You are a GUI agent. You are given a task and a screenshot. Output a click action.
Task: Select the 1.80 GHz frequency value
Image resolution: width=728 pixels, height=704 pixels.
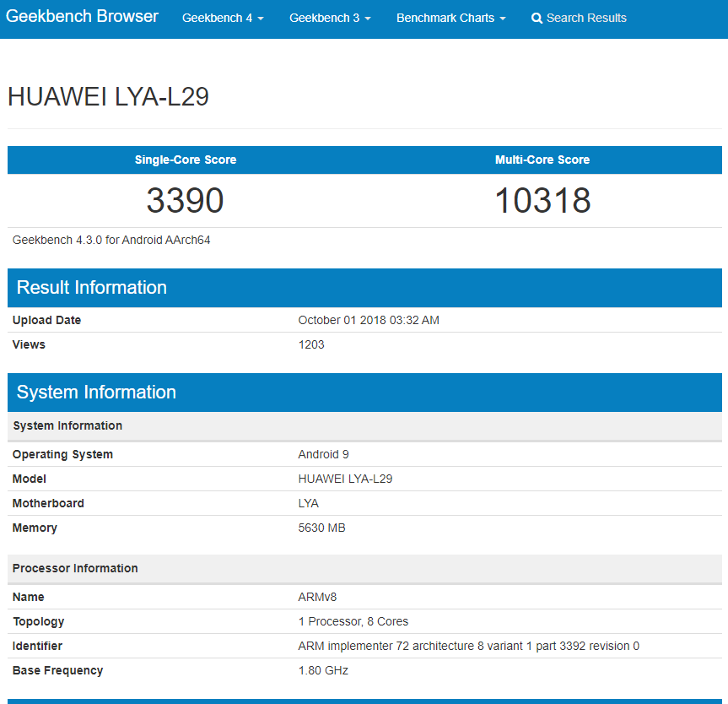(x=323, y=671)
